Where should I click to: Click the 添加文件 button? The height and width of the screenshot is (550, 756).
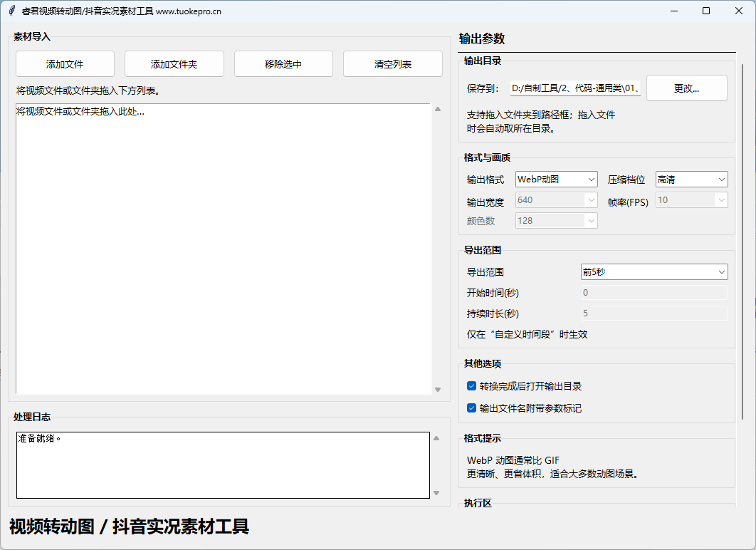(x=65, y=64)
